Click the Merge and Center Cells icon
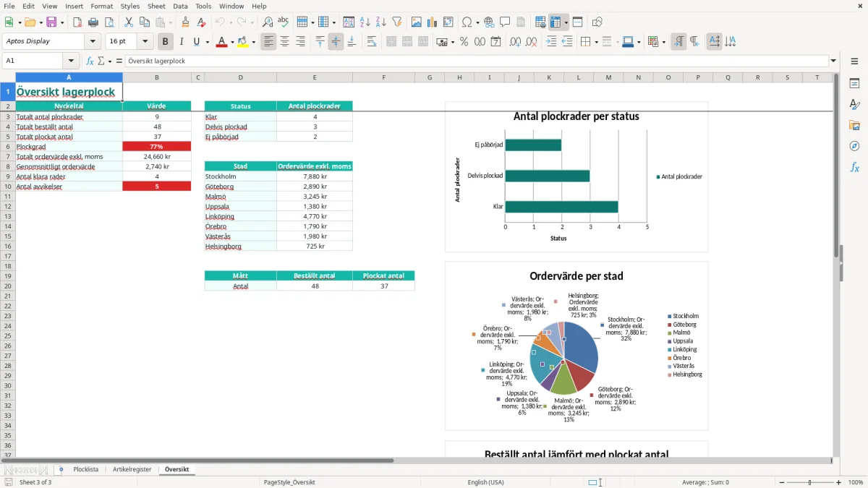Screen dimensions: 868x488 coord(391,42)
